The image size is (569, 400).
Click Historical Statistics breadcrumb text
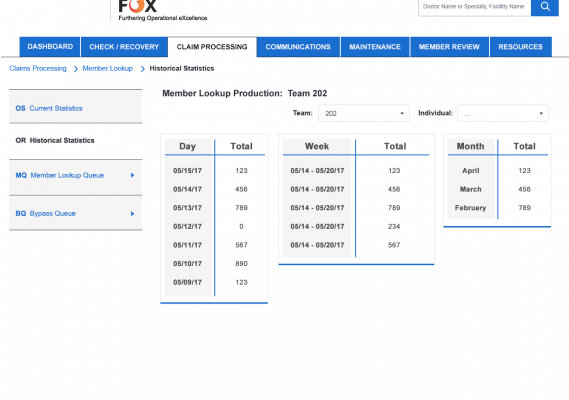tap(182, 68)
